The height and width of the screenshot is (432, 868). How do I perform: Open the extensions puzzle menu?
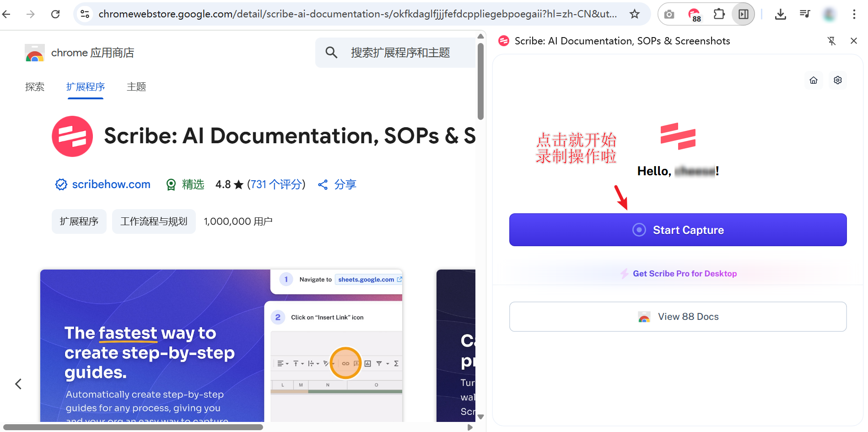coord(719,14)
